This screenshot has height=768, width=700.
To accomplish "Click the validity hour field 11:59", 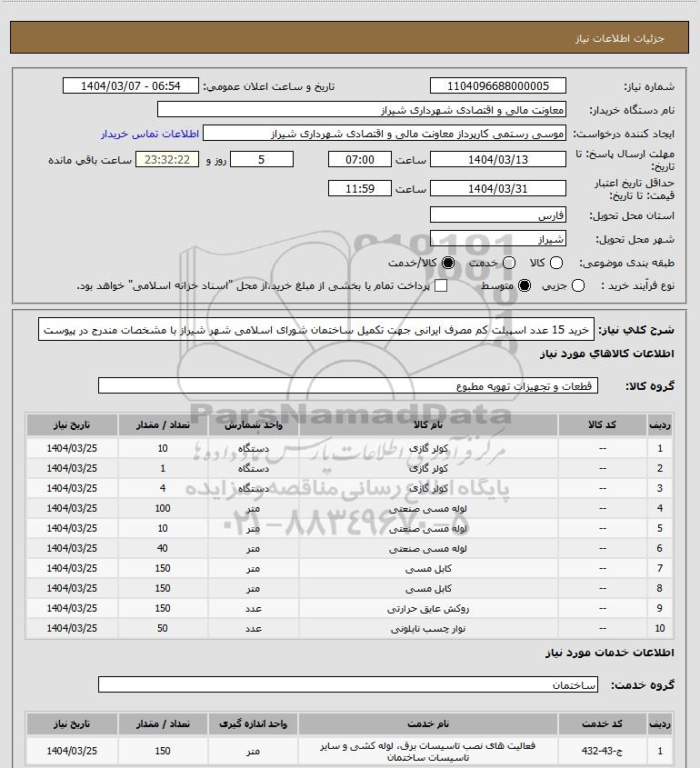I will pos(360,188).
